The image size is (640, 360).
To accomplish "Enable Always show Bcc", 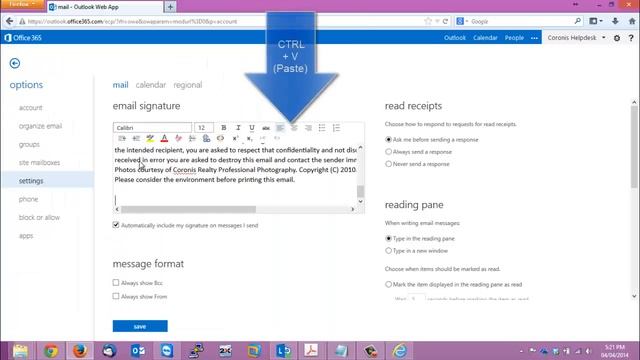I will (116, 282).
